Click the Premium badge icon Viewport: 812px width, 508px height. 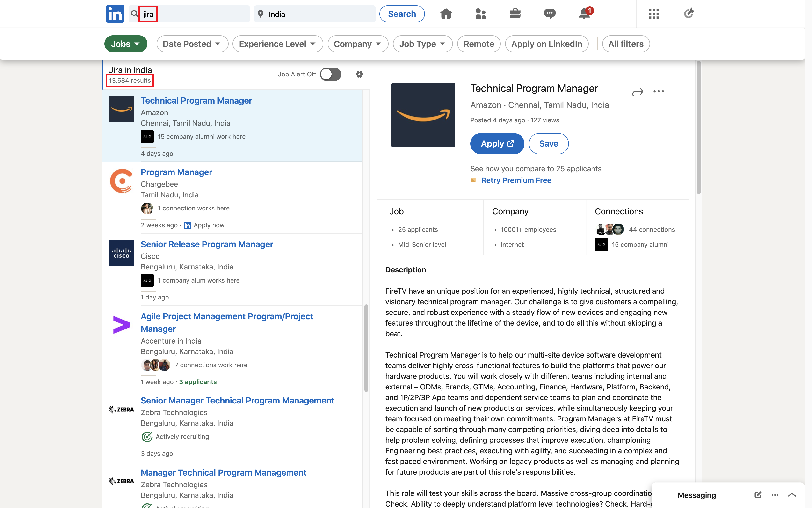tap(473, 180)
